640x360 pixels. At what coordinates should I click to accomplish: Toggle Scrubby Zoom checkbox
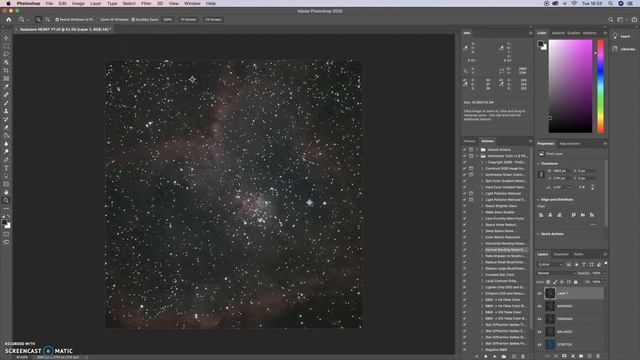(133, 19)
